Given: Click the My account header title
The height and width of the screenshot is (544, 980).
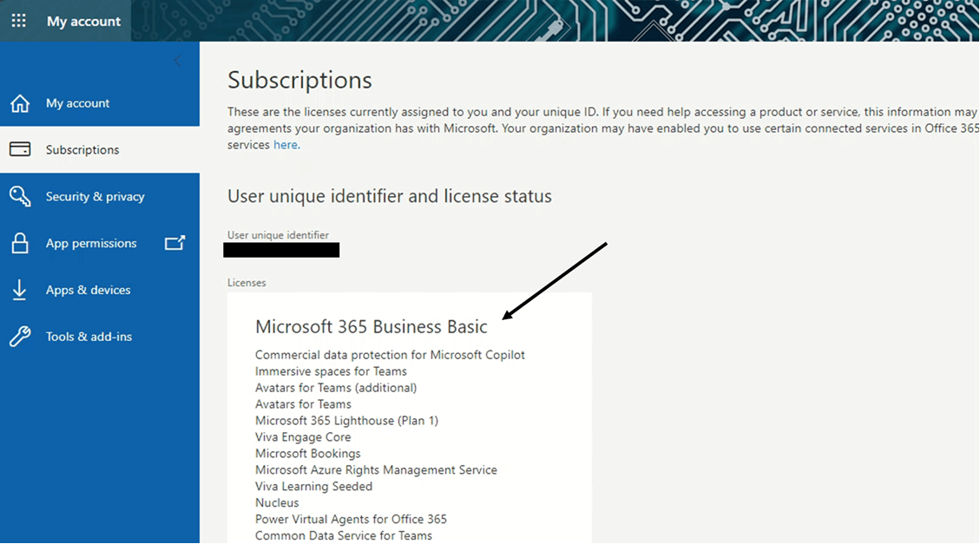Looking at the screenshot, I should [83, 21].
